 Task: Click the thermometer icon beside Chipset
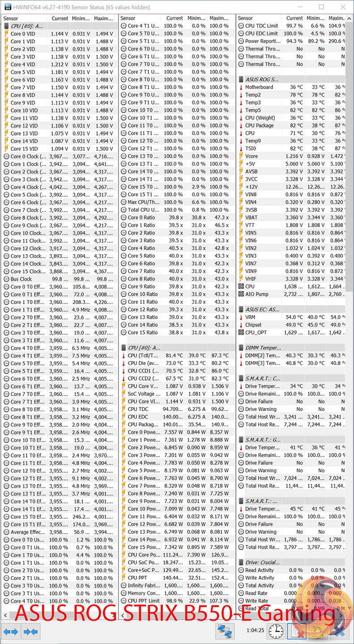click(x=241, y=325)
